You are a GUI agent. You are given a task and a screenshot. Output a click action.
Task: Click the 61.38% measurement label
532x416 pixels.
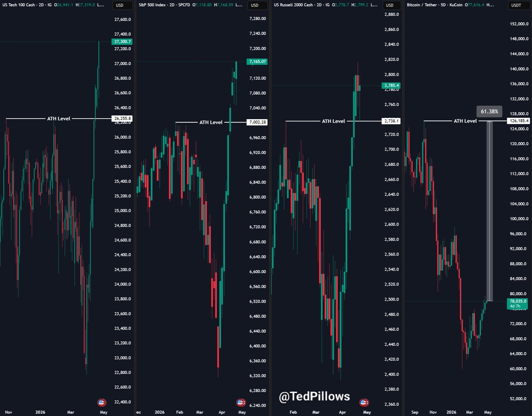(489, 112)
